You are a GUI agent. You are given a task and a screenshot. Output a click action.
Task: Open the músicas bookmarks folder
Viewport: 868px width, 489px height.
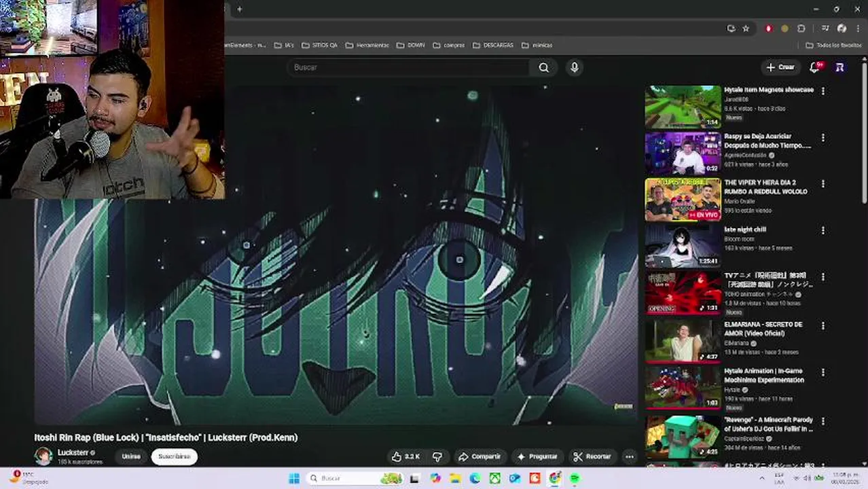[537, 45]
